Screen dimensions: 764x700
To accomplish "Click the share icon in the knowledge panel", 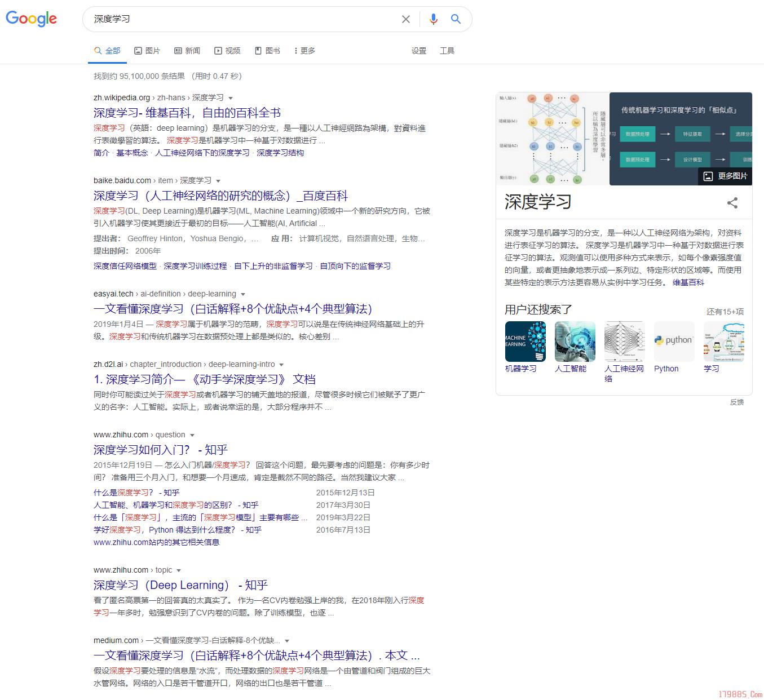I will [x=732, y=203].
